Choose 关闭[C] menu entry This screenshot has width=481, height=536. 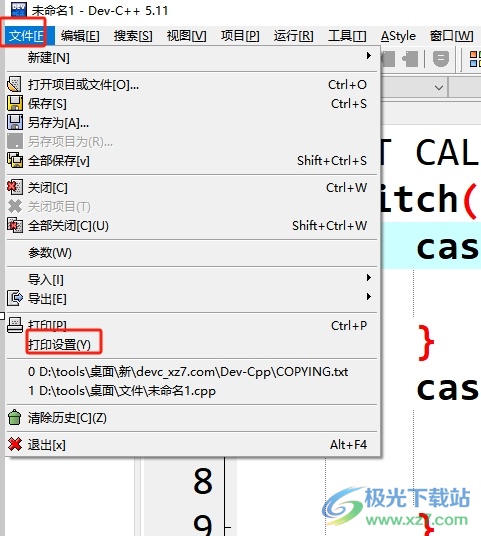(192, 188)
